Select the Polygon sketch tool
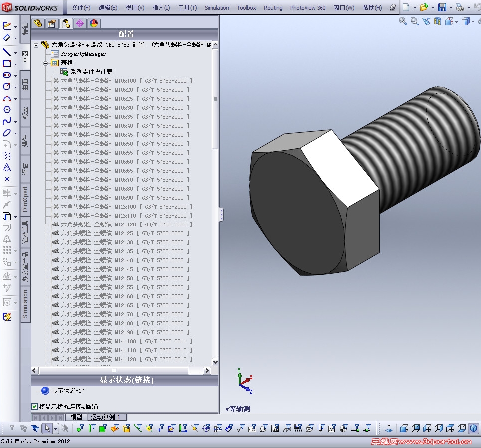 coord(7,110)
